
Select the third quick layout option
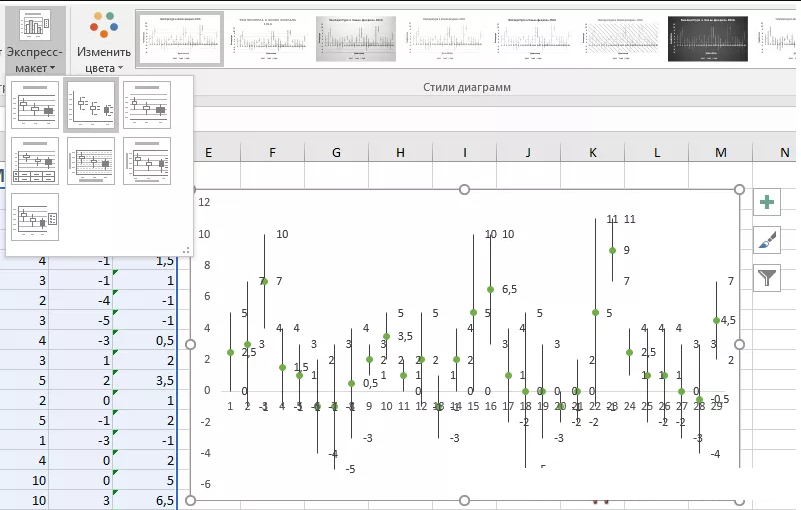(147, 105)
